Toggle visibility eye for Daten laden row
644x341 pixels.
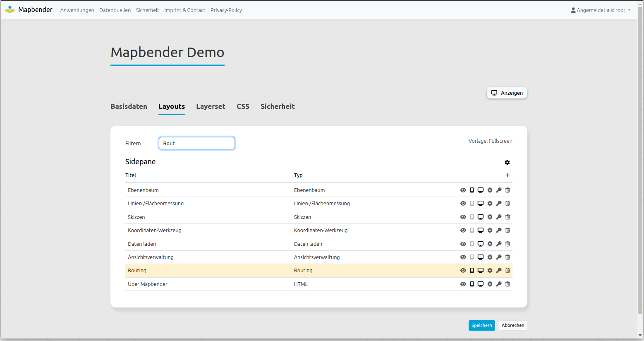point(463,244)
